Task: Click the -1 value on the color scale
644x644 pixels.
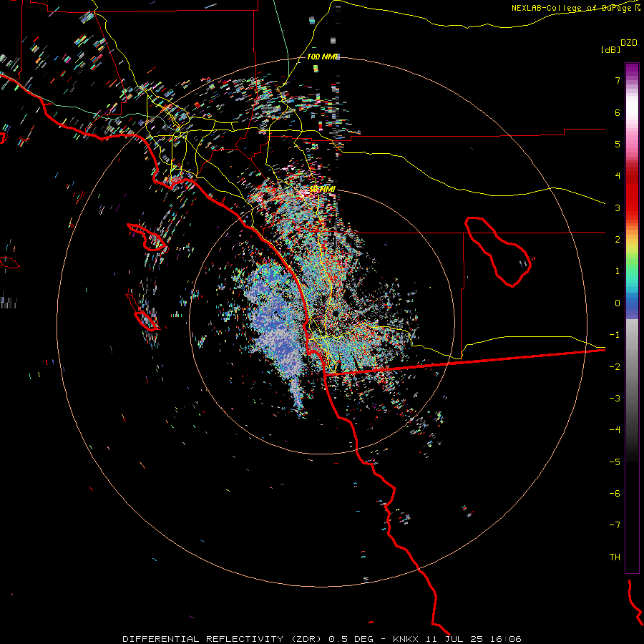Action: click(x=615, y=335)
